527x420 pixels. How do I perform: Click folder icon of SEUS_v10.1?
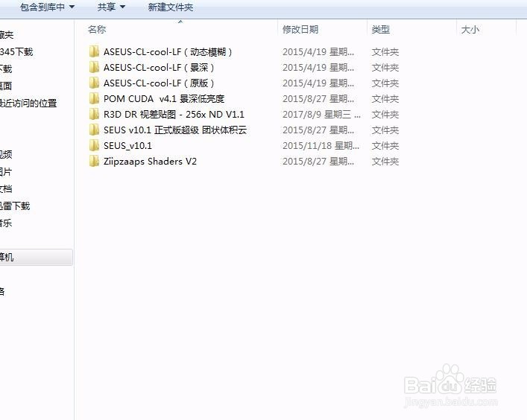94,145
